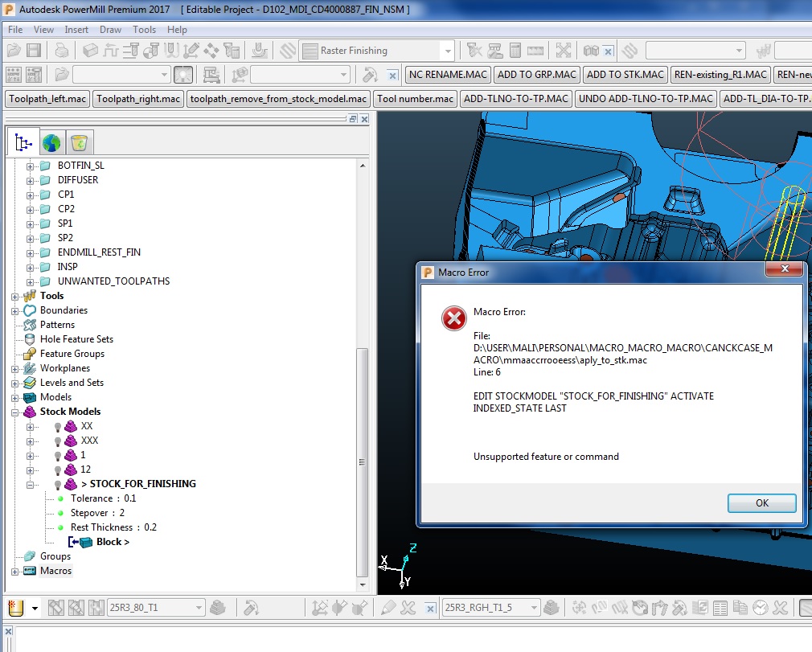This screenshot has width=812, height=652.
Task: Toggle the light bulb next to stock model XX
Action: 58,426
